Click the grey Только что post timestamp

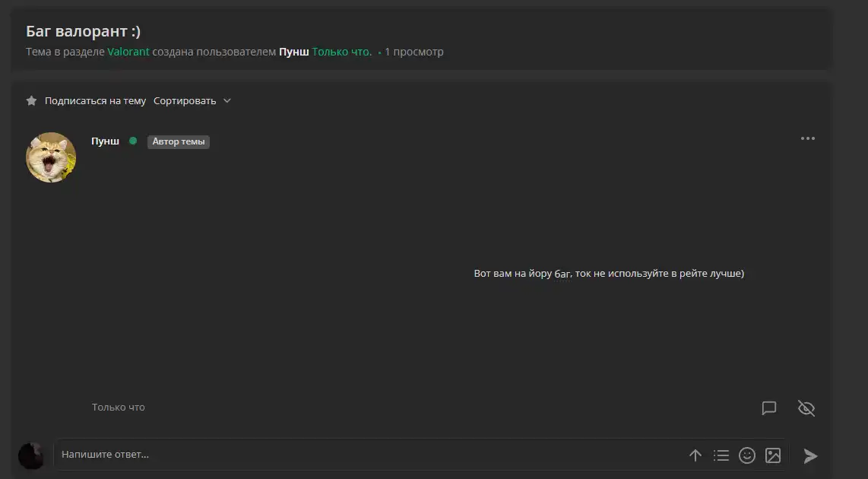119,407
